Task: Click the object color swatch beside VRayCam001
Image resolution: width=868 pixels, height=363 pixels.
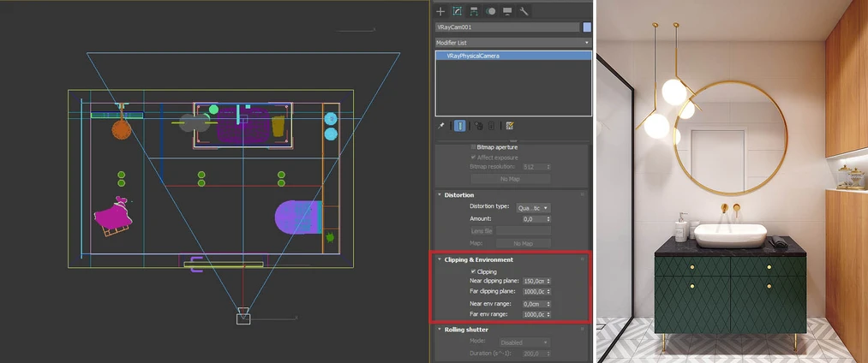Action: [587, 27]
